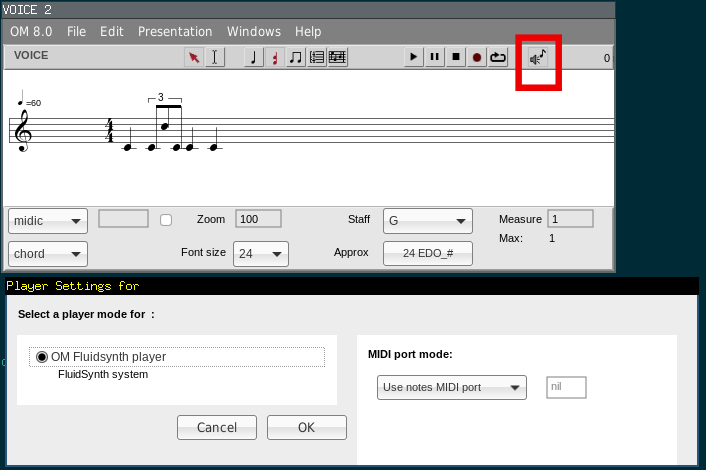706x470 pixels.
Task: Expand the Staff G dropdown
Action: (x=428, y=221)
